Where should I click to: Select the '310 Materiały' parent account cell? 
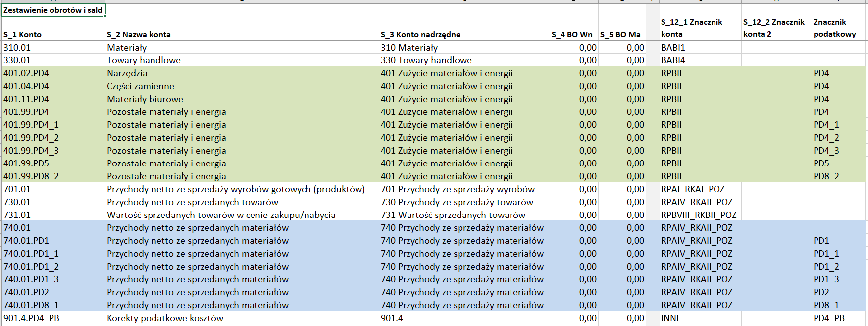pos(464,47)
